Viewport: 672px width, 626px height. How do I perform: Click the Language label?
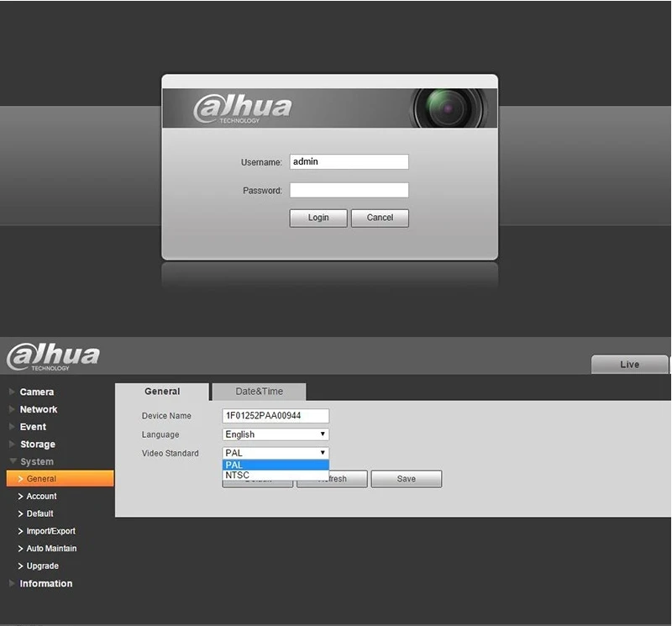(160, 434)
